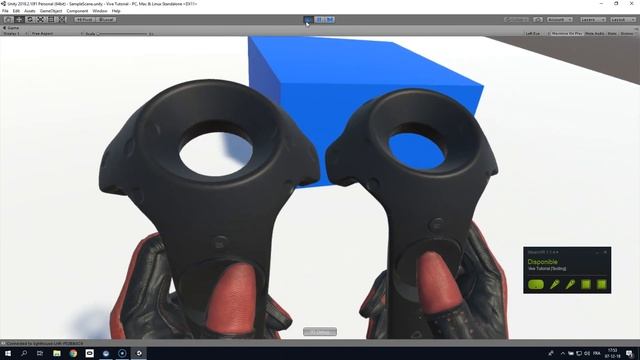Screen dimensions: 640x360
Task: Advance one frame with the Step button
Action: pos(330,20)
